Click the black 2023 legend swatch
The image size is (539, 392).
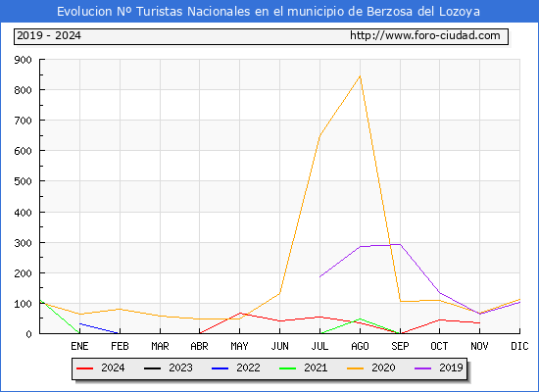[x=152, y=368]
